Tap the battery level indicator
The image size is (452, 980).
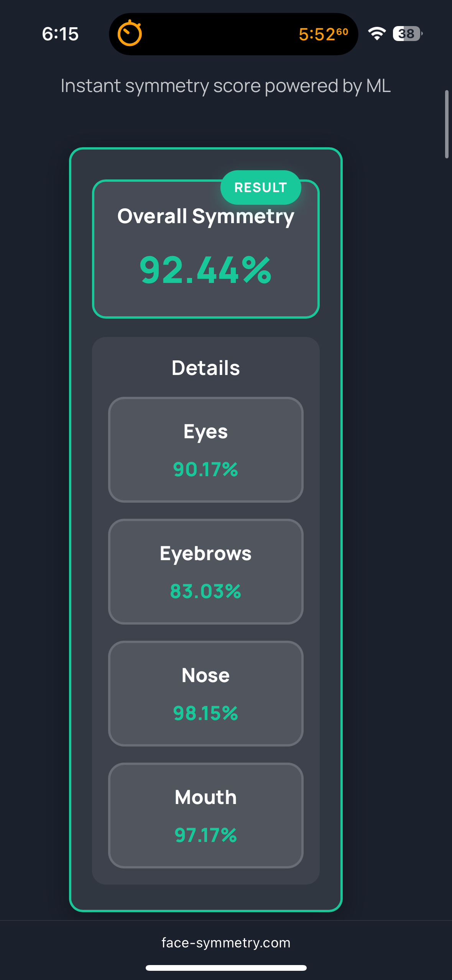407,34
